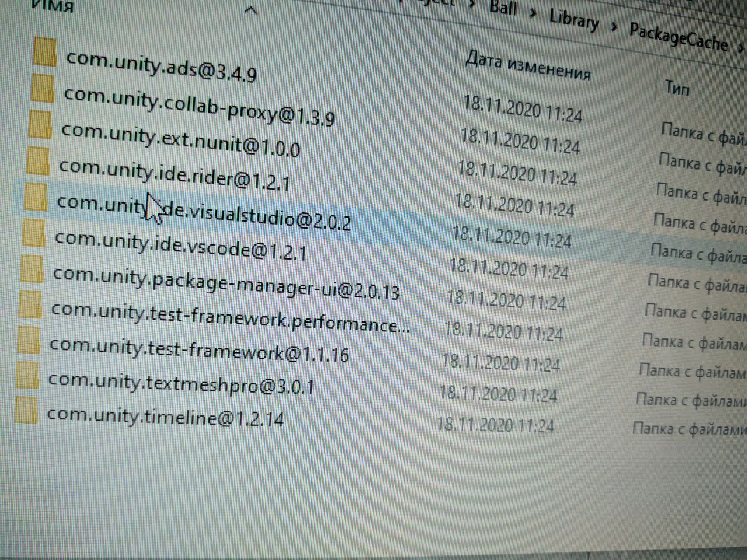This screenshot has width=747, height=560.
Task: Click the com.unity.package-manager-ui@2.0.13 folder icon
Action: [32, 269]
